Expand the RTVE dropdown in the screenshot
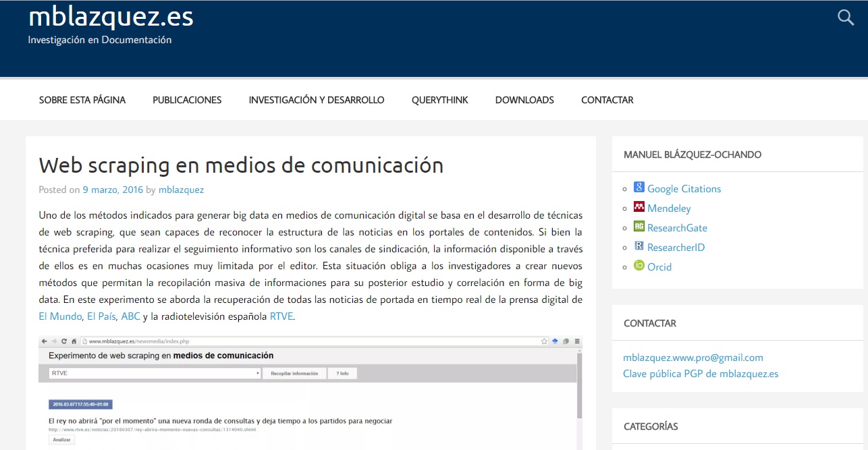 [155, 373]
